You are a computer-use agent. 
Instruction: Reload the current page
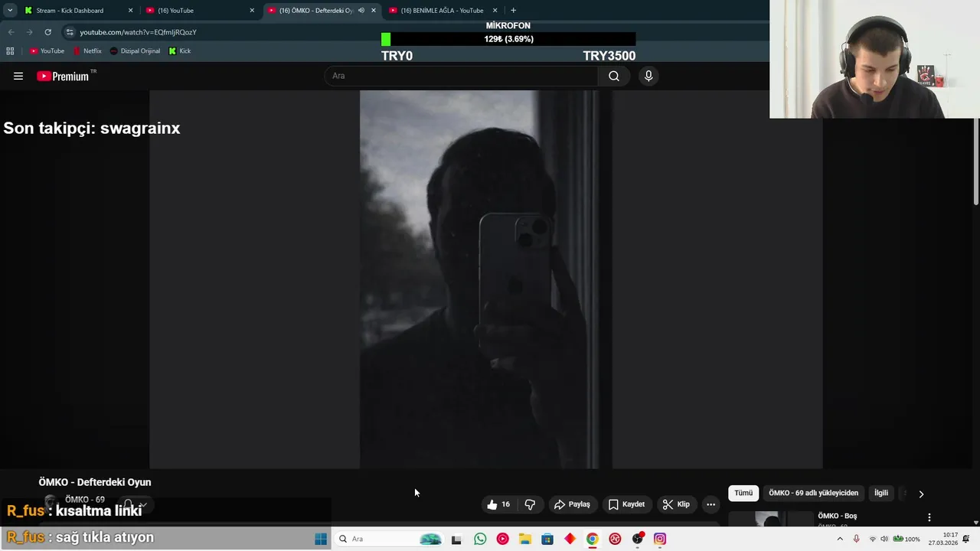pos(47,32)
